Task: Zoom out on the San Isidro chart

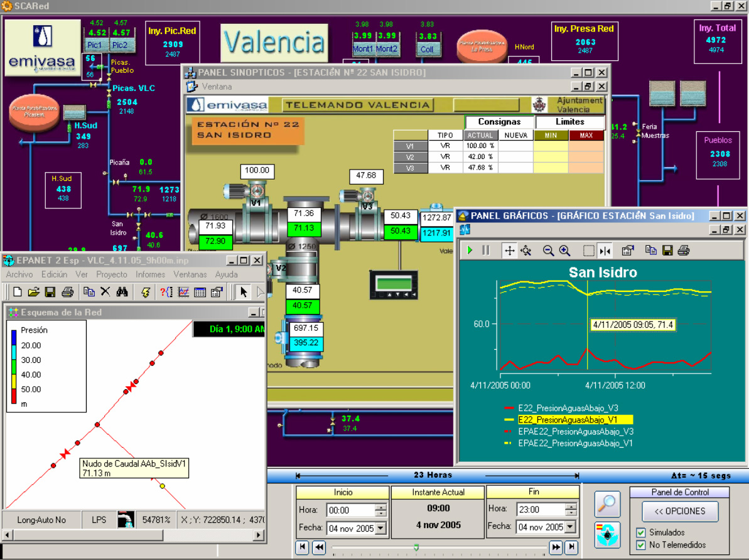Action: click(x=548, y=250)
